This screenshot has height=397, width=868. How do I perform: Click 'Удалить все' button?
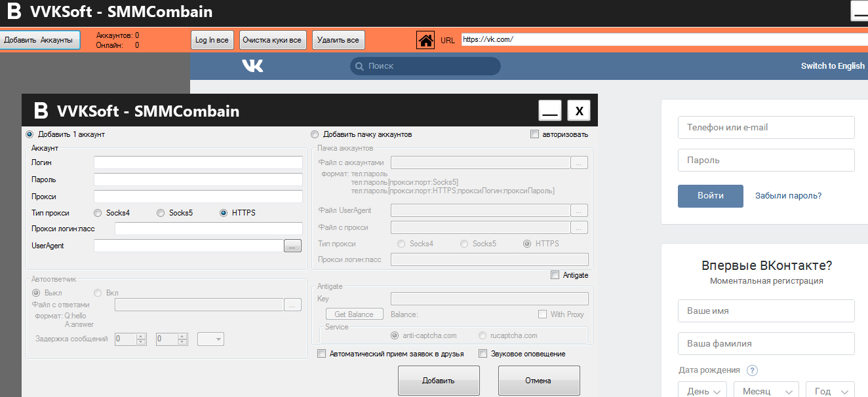(338, 40)
